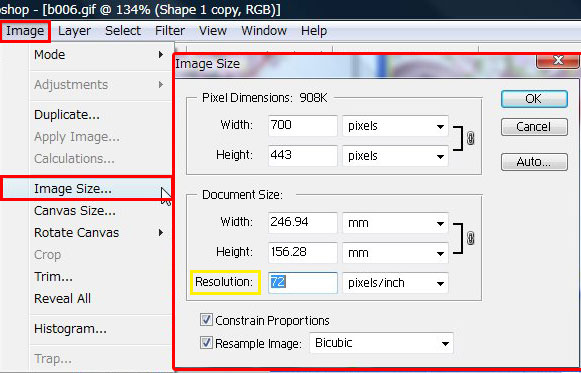Click the pixel Width field showing 700
Viewport: 581px width, 373px height.
[x=303, y=126]
